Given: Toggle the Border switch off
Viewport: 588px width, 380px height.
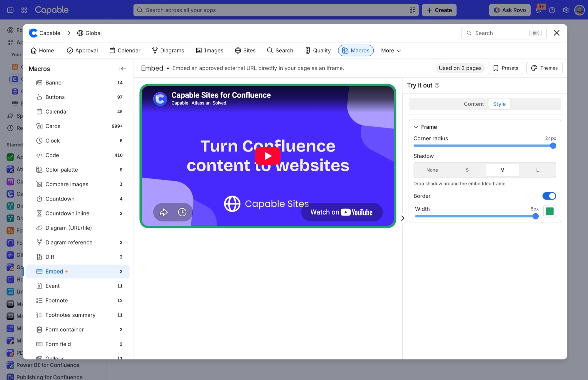Looking at the screenshot, I should tap(549, 196).
